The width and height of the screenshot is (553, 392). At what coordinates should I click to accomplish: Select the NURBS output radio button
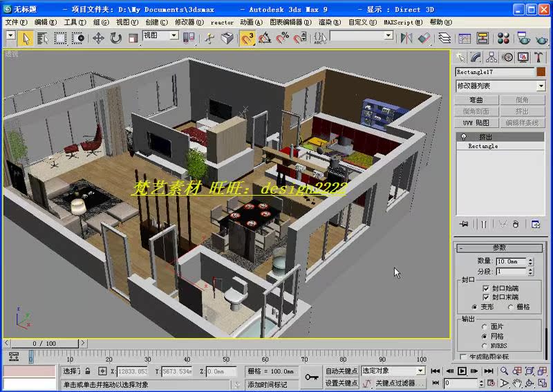[485, 346]
